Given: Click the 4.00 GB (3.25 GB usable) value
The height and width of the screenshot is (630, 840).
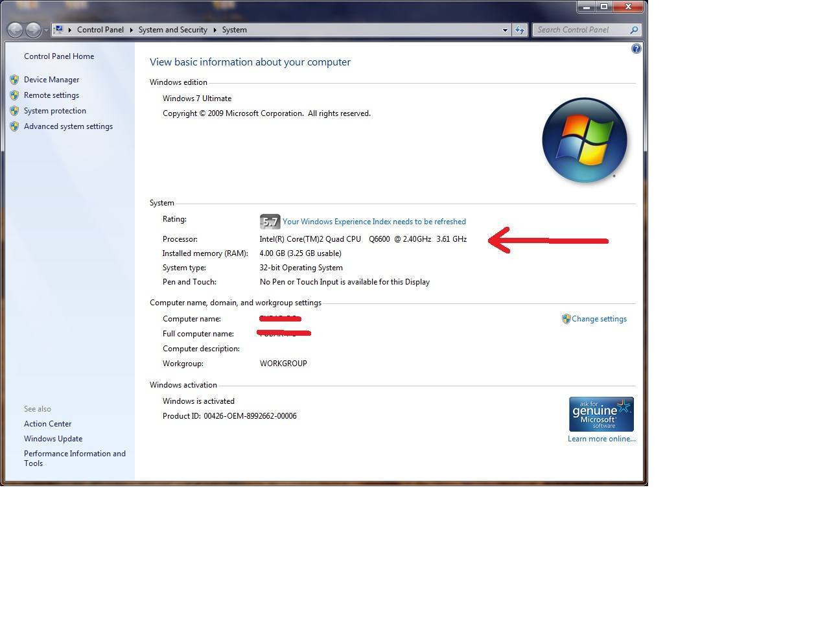Looking at the screenshot, I should (301, 253).
